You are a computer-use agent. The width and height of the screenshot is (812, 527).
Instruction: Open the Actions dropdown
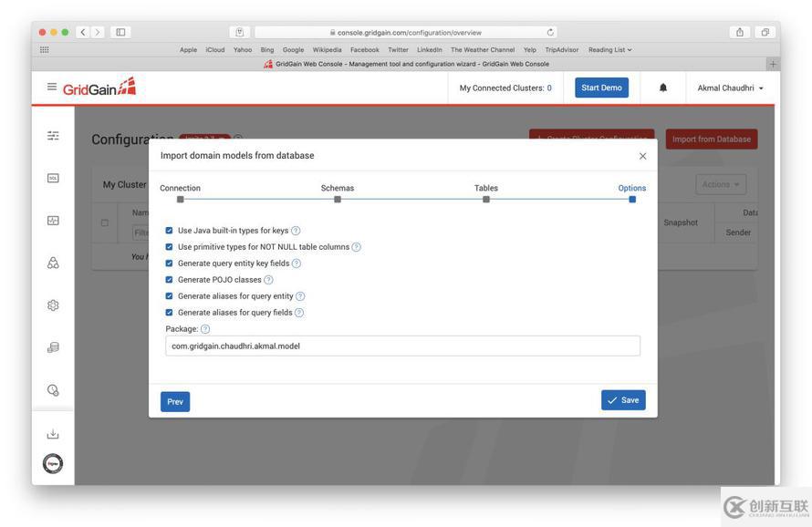click(x=721, y=184)
